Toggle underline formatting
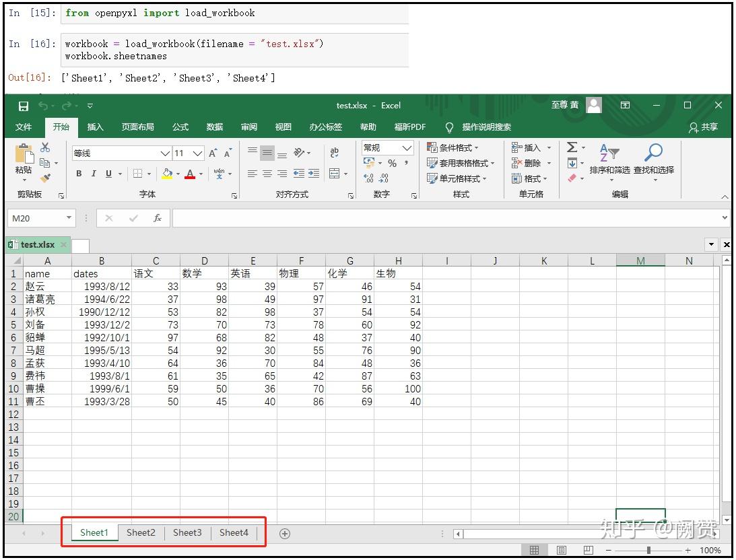This screenshot has width=736, height=560. pyautogui.click(x=108, y=173)
